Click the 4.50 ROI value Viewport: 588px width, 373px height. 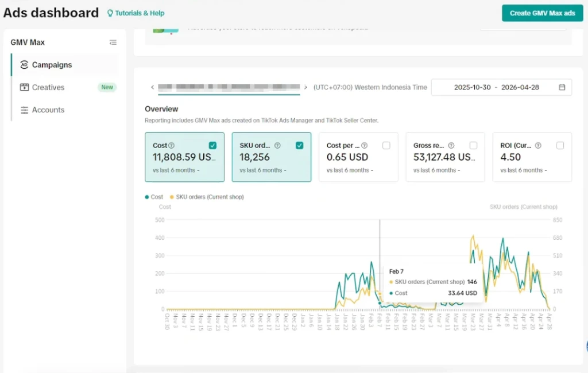pyautogui.click(x=510, y=157)
